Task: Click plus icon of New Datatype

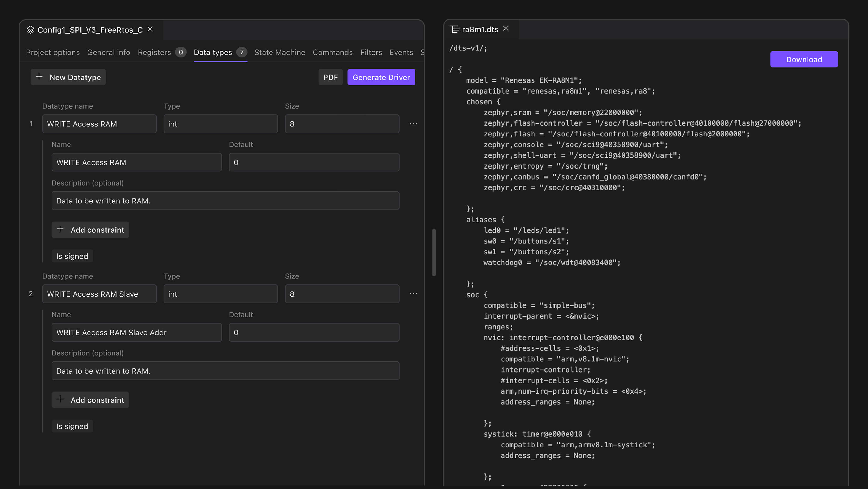Action: coord(39,77)
